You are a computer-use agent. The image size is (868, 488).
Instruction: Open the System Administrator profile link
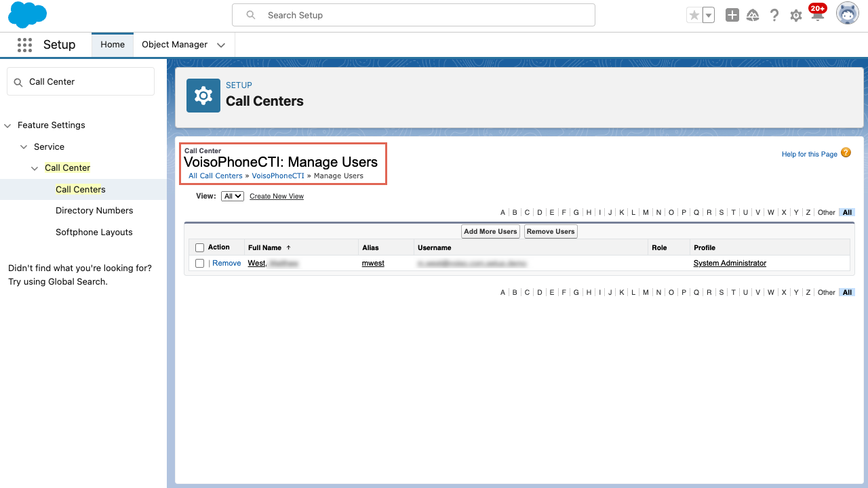[x=730, y=263]
